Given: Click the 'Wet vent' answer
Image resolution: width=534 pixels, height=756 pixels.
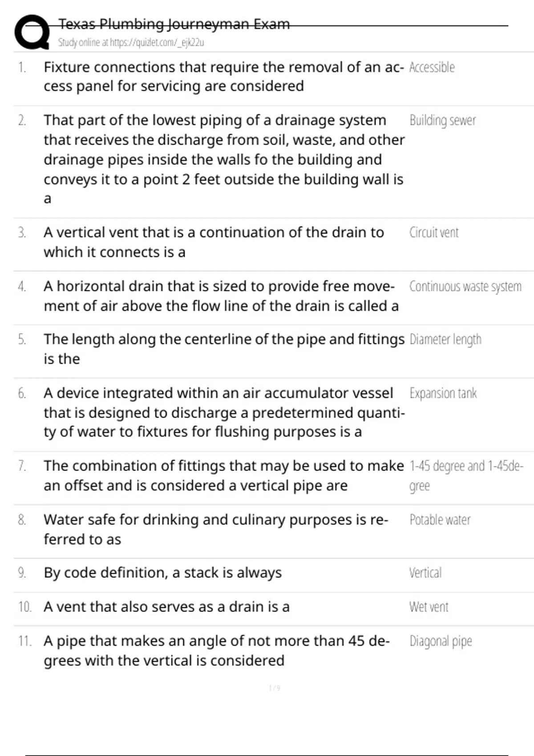Looking at the screenshot, I should [429, 607].
